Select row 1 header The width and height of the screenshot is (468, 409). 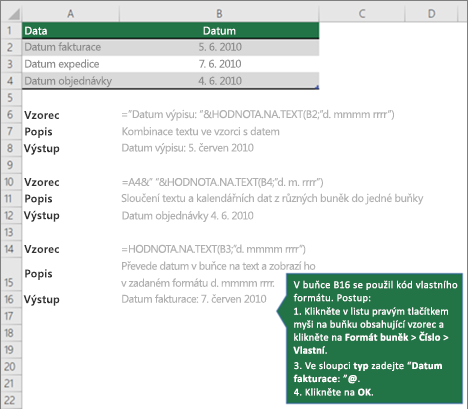(11, 31)
